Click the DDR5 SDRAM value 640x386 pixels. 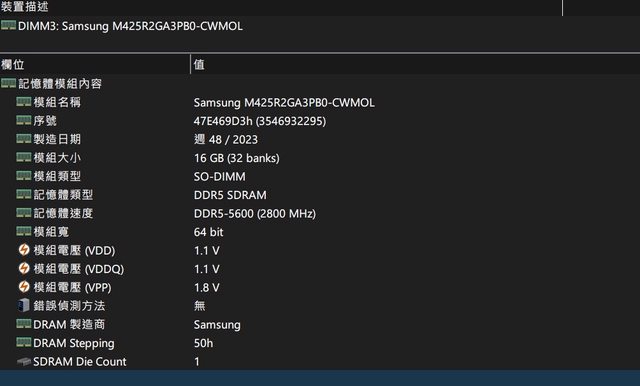pos(230,195)
